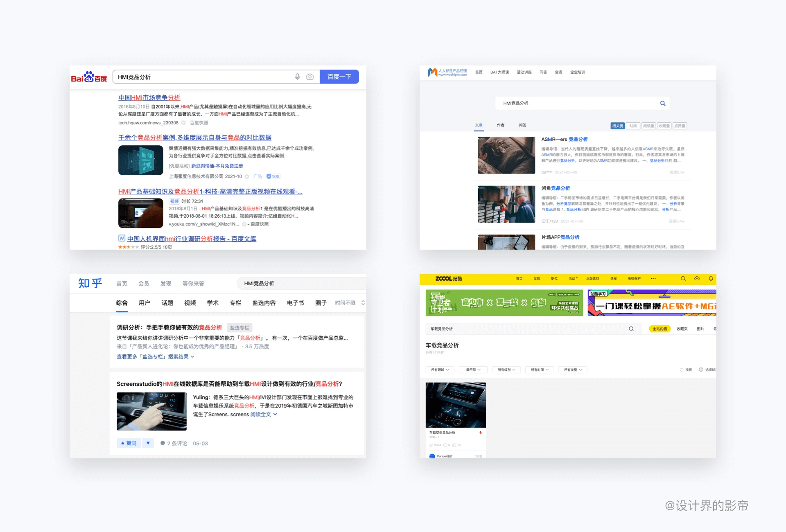Viewport: 786px width, 532px height.
Task: Click the red flame icon on ZCOOL card
Action: (x=480, y=433)
